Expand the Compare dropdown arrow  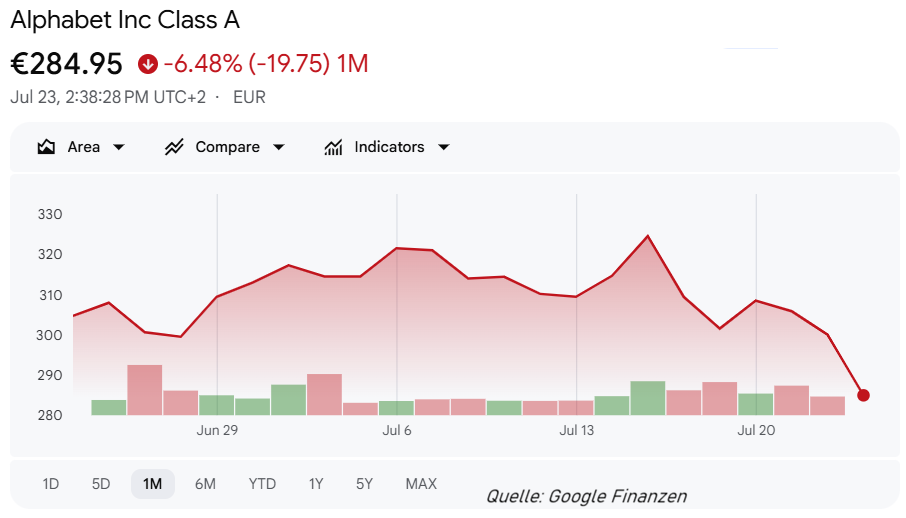[279, 147]
